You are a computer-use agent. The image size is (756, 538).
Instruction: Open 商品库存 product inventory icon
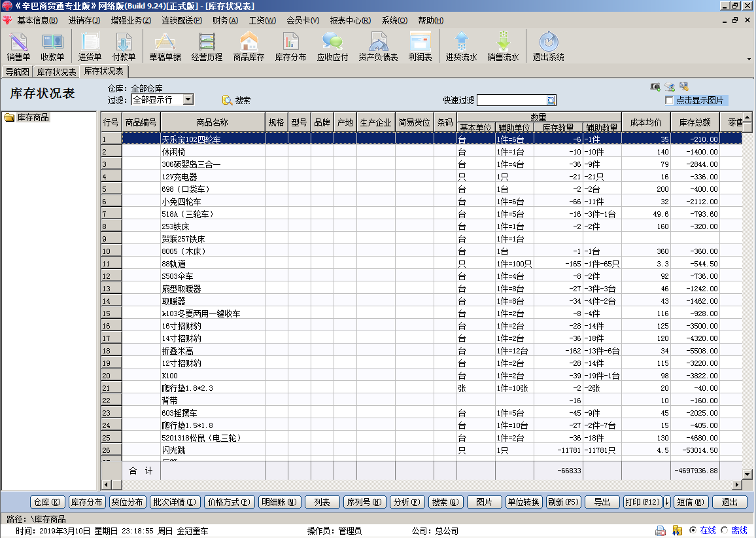pyautogui.click(x=249, y=46)
